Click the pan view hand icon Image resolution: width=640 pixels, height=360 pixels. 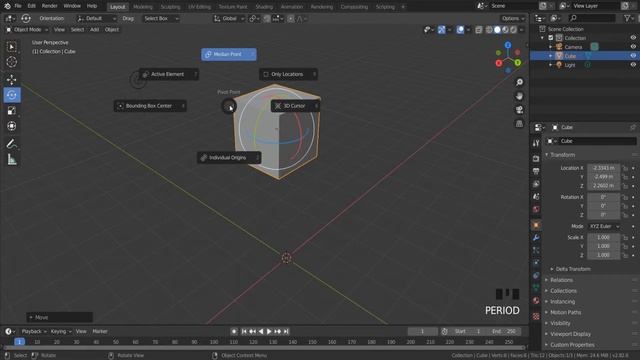(x=519, y=96)
